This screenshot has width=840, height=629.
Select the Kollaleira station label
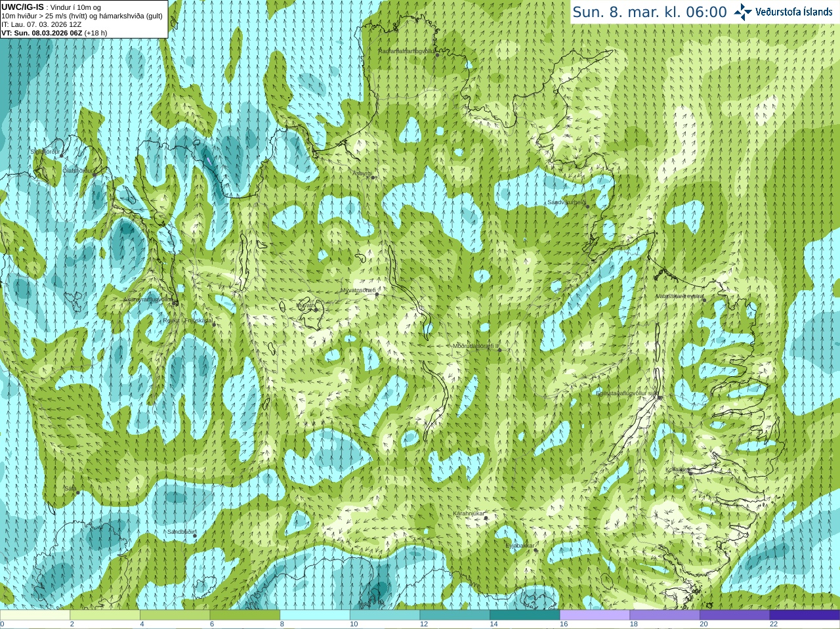(x=677, y=469)
